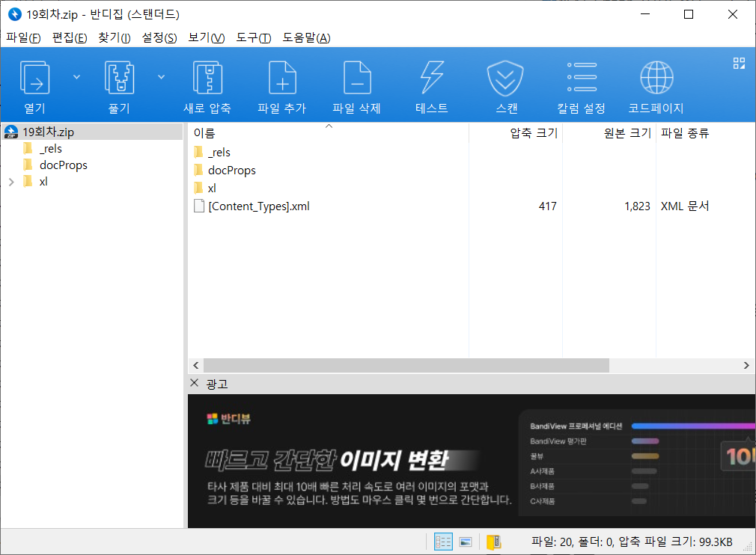The height and width of the screenshot is (555, 756).
Task: Open the dropdown arrow next to 열기
Action: click(x=76, y=77)
